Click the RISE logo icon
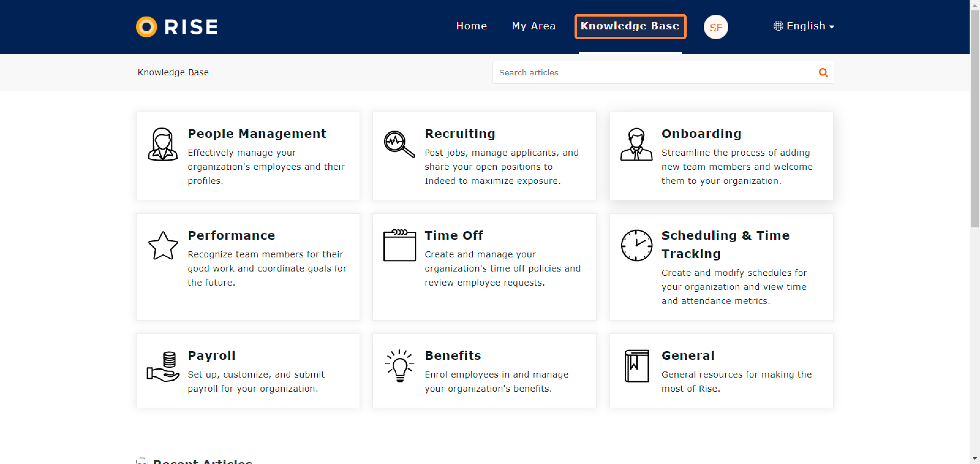 pyautogui.click(x=146, y=27)
